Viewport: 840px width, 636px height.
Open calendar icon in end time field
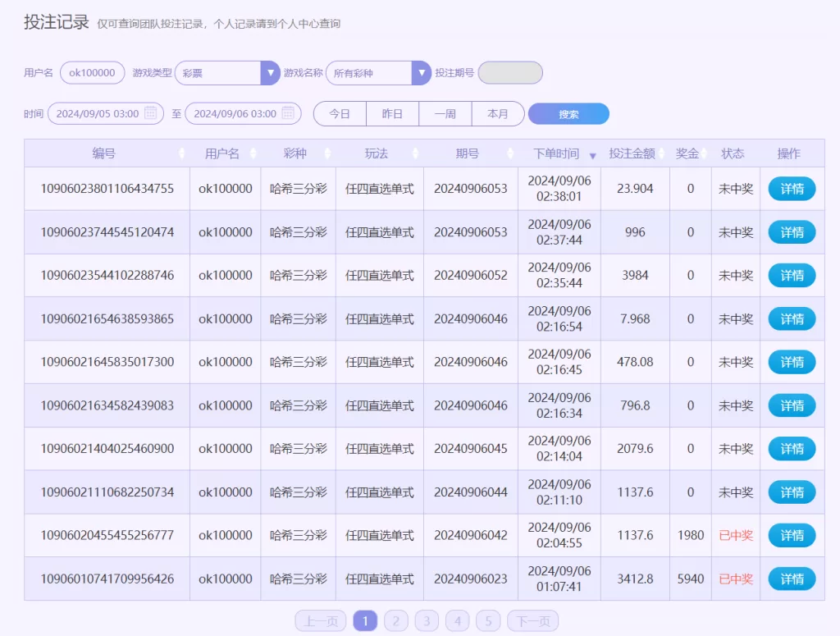tap(288, 113)
